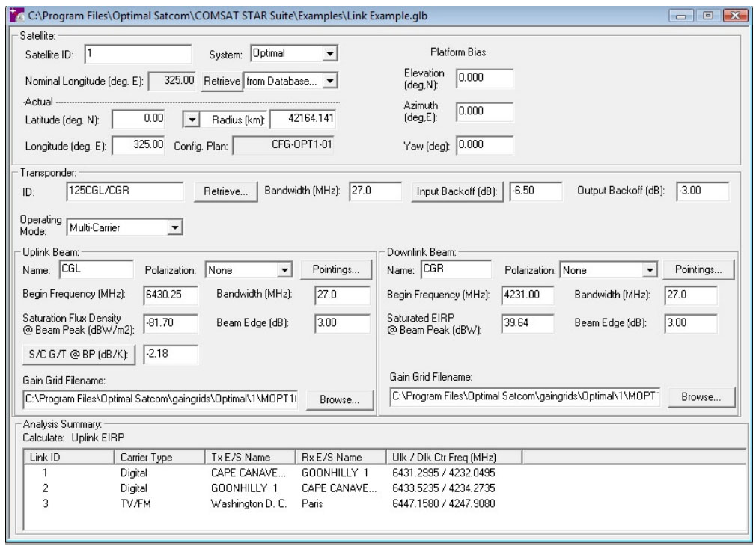756x546 pixels.
Task: Close the Link Example window
Action: [735, 16]
